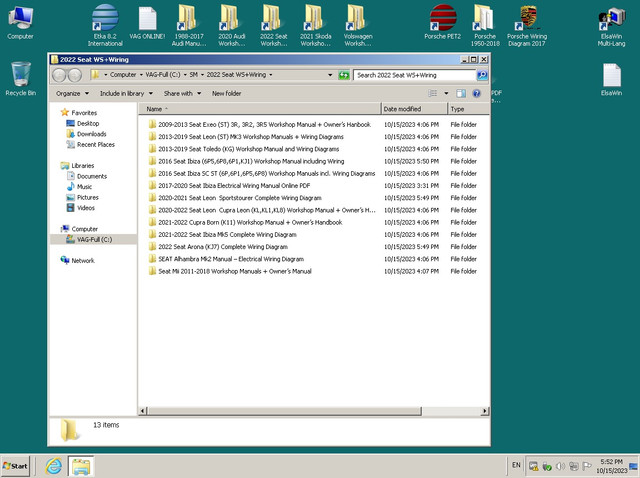The height and width of the screenshot is (478, 640).
Task: Expand 2022 Seat WS+Wiring breadcrumb arrow
Action: (271, 75)
